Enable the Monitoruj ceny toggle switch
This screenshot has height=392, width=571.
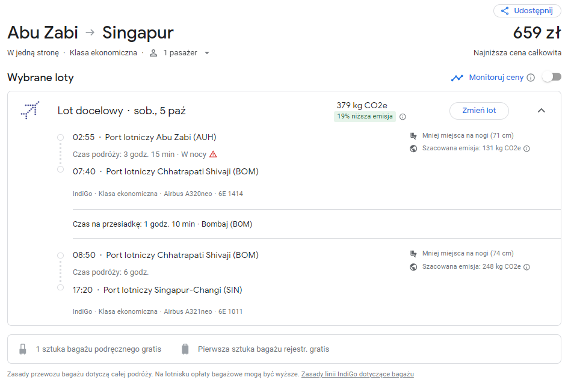[552, 77]
